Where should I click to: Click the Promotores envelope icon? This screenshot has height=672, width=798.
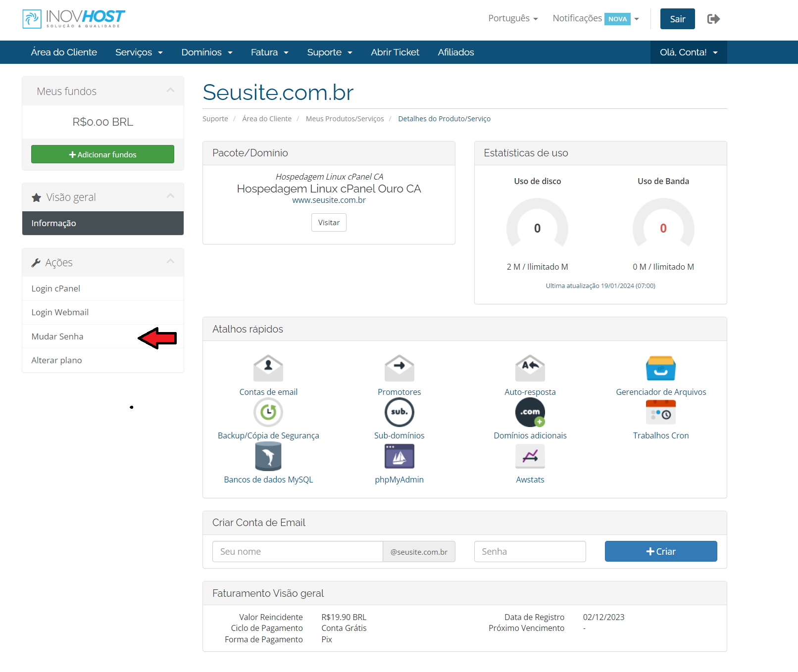click(399, 368)
